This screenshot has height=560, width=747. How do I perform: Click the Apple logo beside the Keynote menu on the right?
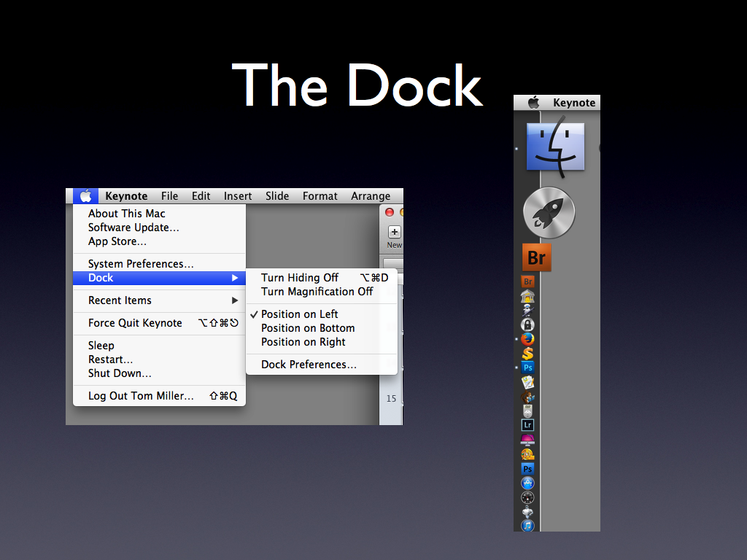point(533,102)
